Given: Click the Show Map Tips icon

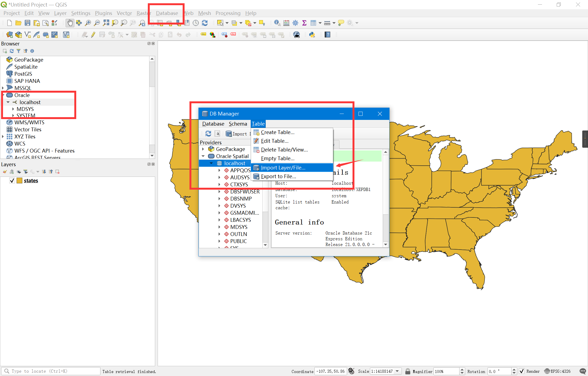Looking at the screenshot, I should point(341,23).
